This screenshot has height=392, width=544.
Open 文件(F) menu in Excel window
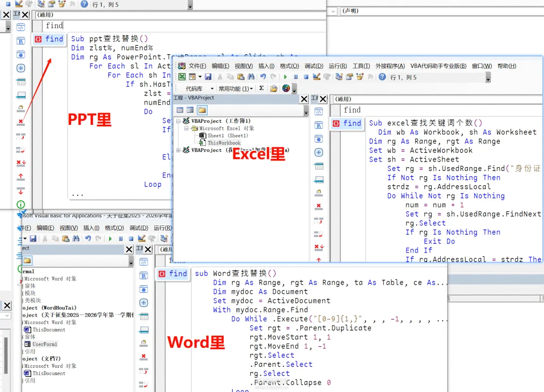pos(197,66)
